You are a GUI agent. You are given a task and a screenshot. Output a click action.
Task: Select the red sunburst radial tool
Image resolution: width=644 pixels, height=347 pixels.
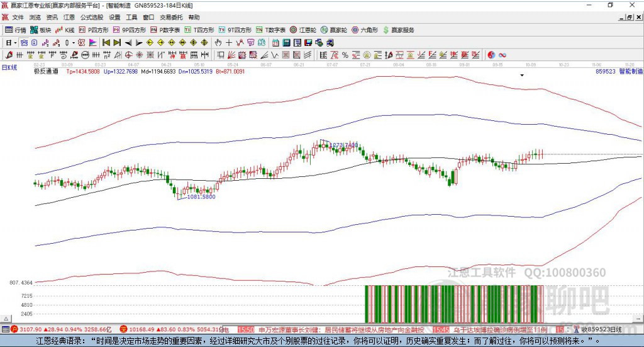click(139, 55)
